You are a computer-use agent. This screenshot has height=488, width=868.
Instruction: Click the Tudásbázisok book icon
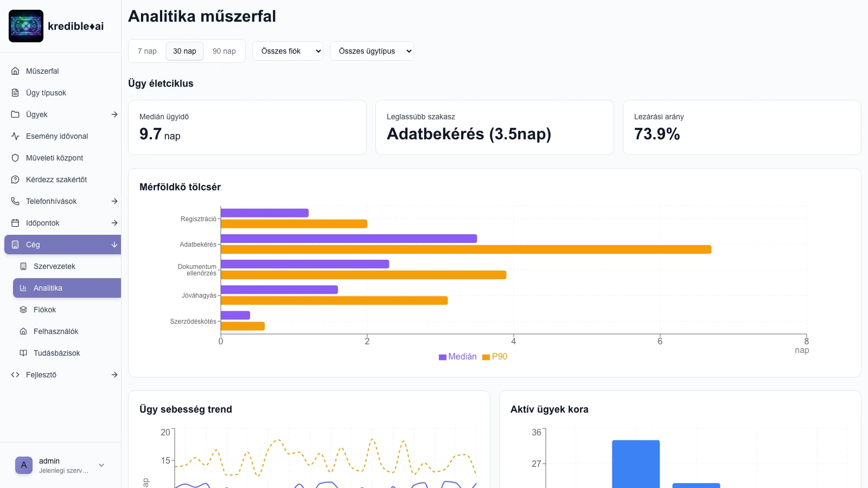(23, 353)
